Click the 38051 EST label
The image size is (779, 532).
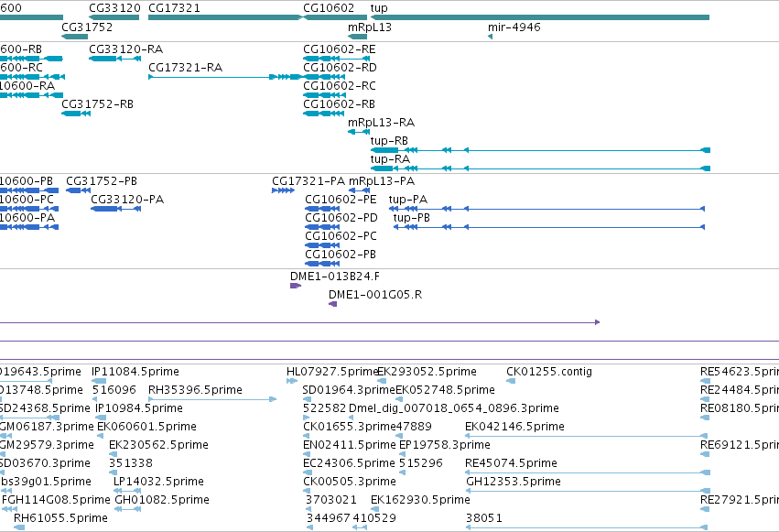484,518
